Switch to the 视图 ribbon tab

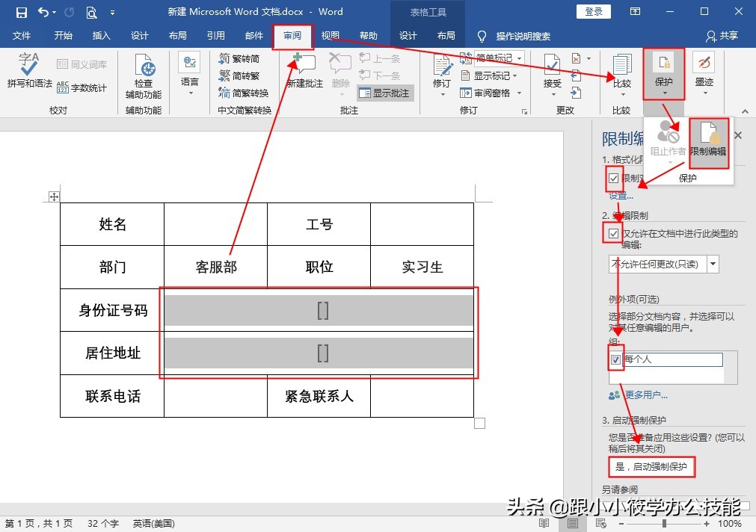point(330,34)
